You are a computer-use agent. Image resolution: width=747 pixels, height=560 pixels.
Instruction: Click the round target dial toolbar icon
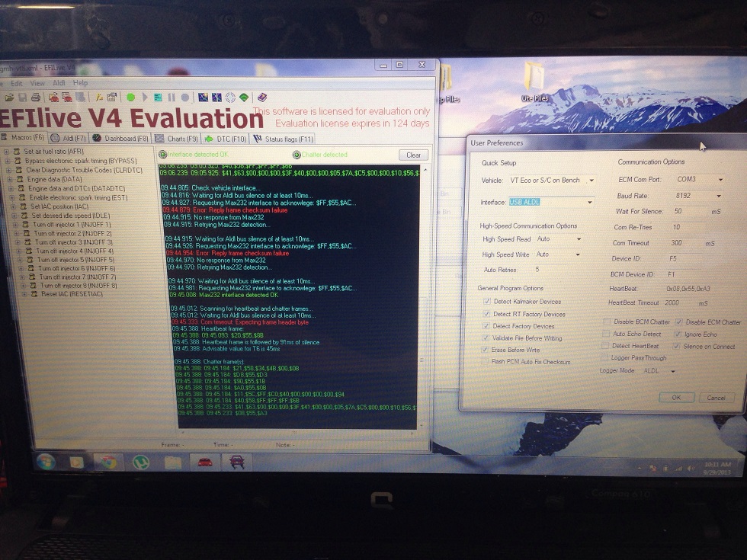[230, 98]
